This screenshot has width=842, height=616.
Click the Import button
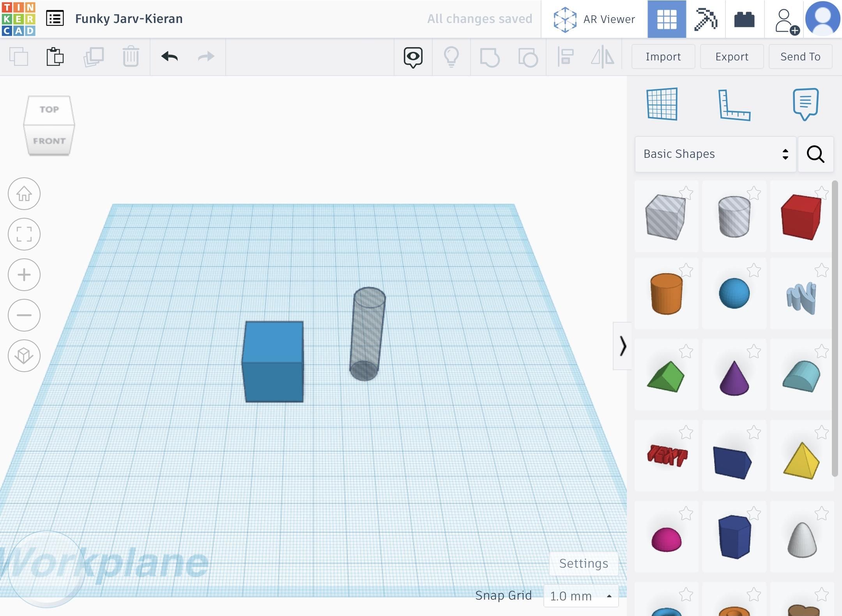(663, 56)
